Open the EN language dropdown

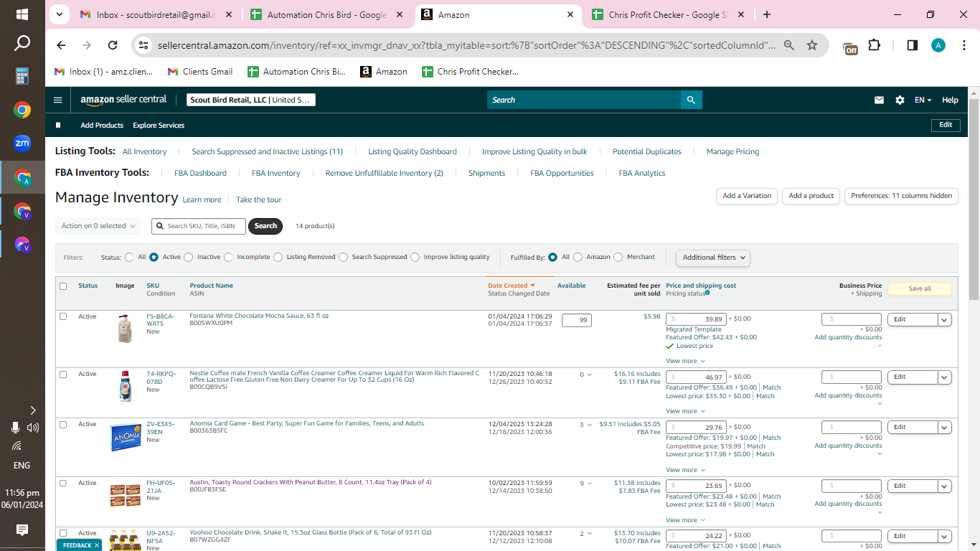coord(923,100)
